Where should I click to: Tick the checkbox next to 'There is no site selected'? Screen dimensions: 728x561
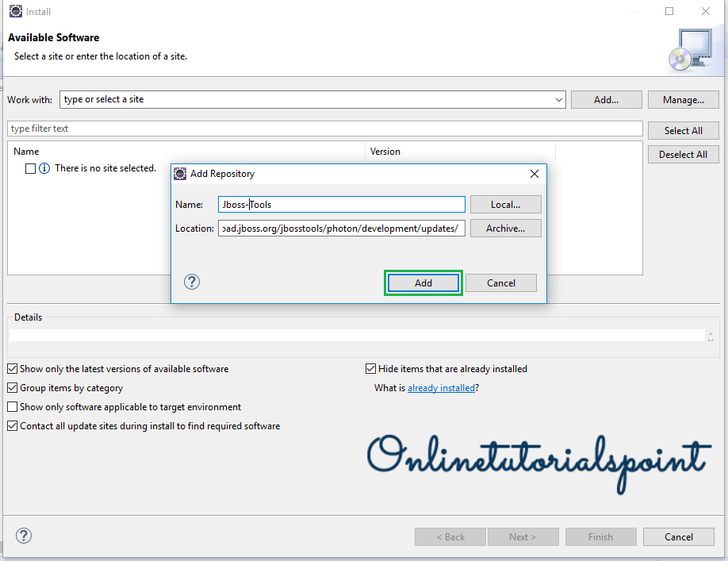tap(30, 168)
